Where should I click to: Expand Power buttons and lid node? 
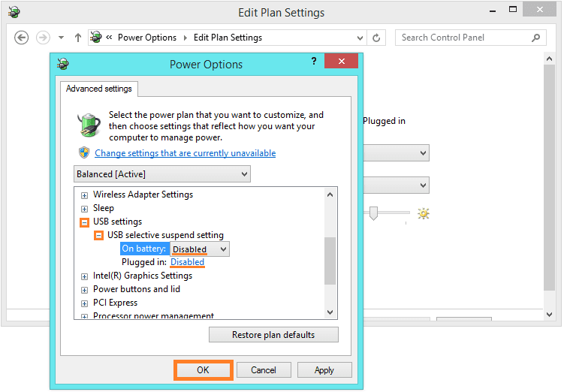tap(84, 290)
